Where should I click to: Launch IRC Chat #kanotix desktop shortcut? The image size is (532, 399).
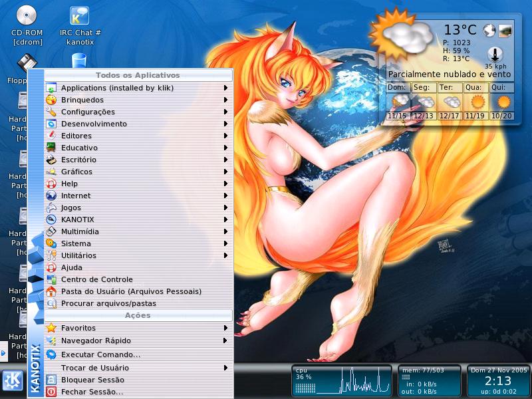click(80, 26)
